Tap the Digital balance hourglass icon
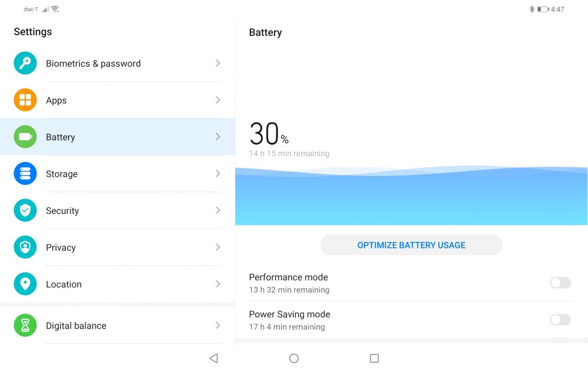588x368 pixels. [25, 325]
